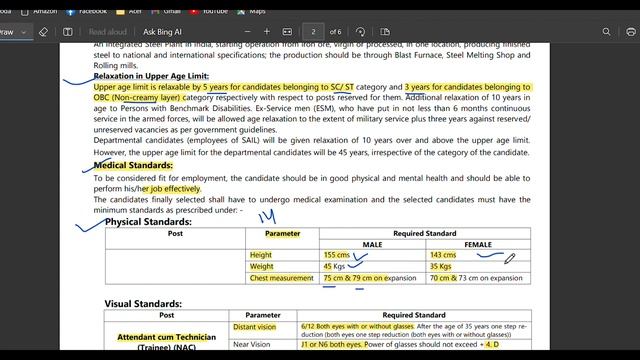Open the Gmail bookmark
Viewport: 640px width, 360px height.
pos(166,11)
